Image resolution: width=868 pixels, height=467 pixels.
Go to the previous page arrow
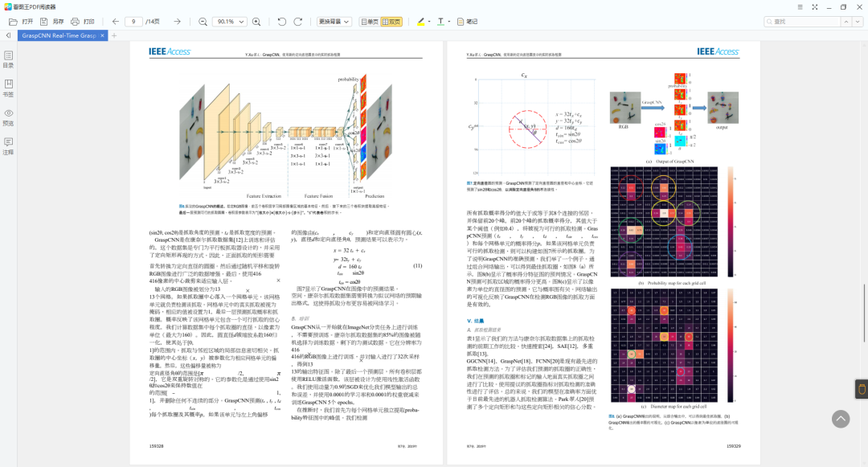pos(115,22)
